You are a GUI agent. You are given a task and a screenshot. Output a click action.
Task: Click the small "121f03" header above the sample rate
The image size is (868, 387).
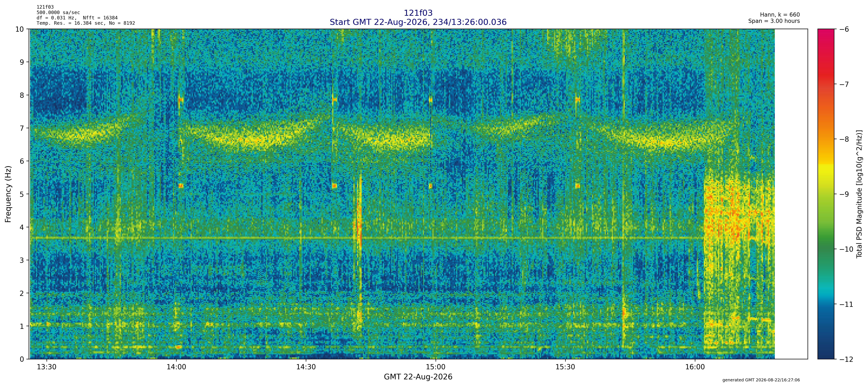[x=45, y=7]
